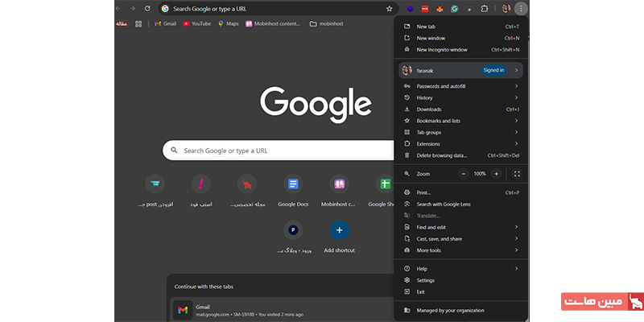Expand the Tab groups submenu
The width and height of the screenshot is (644, 322).
point(460,132)
